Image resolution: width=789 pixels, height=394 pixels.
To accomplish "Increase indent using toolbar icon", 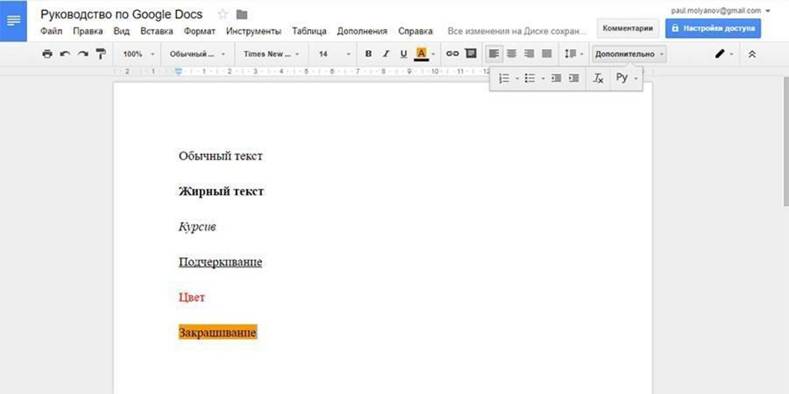I will coord(573,78).
